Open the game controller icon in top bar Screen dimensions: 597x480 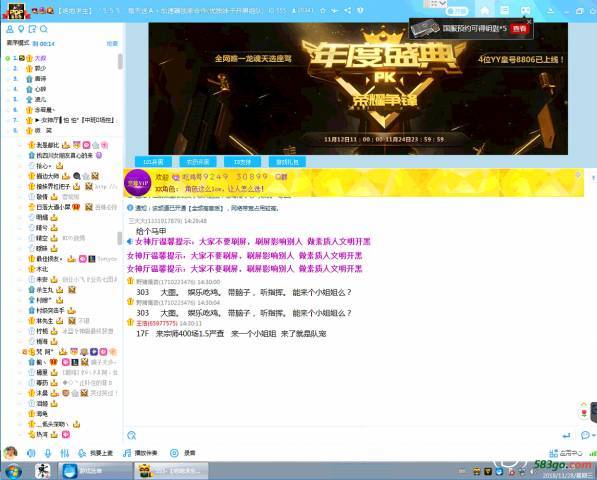point(525,11)
